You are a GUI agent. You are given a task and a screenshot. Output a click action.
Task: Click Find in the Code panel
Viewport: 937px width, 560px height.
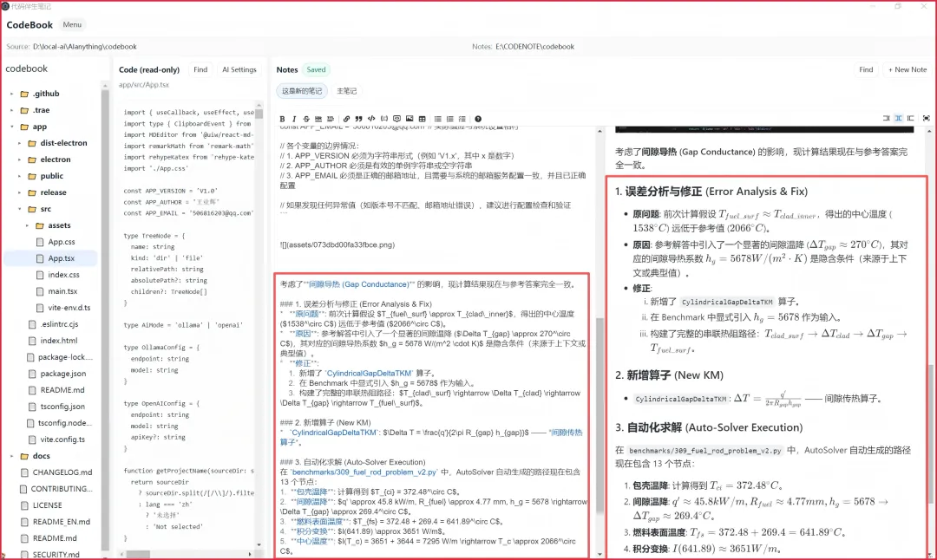click(x=200, y=70)
